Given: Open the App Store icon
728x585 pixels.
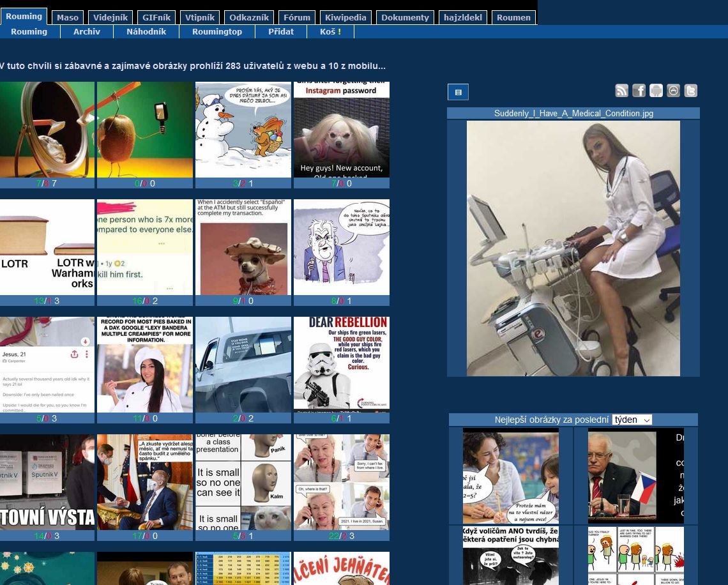Looking at the screenshot, I should pos(673,91).
